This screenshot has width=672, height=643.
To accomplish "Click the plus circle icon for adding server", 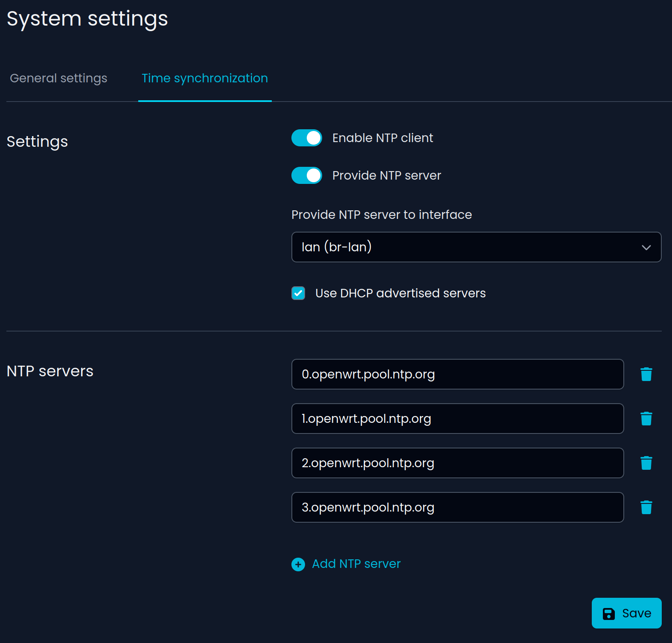I will pos(298,564).
